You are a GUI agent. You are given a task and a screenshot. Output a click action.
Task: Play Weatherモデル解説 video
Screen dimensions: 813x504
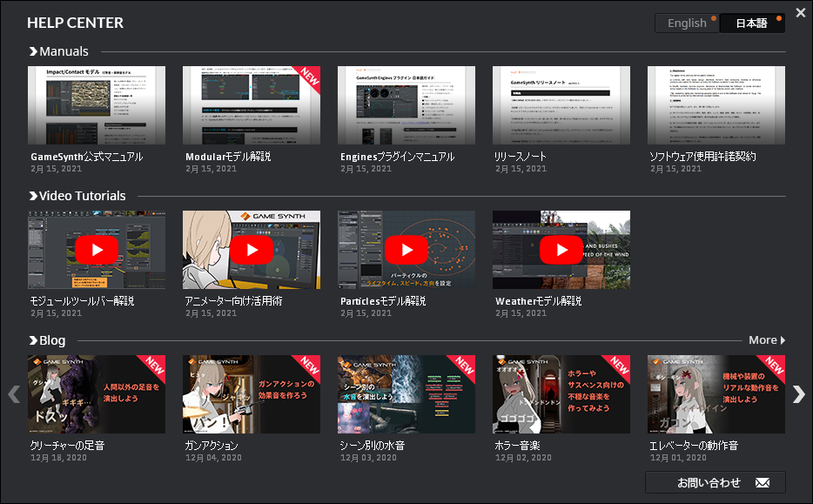click(x=561, y=250)
